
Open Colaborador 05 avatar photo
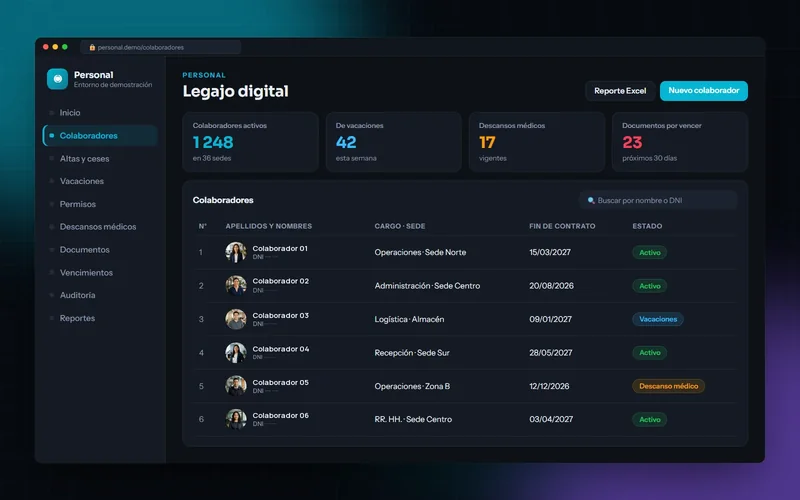coord(236,386)
